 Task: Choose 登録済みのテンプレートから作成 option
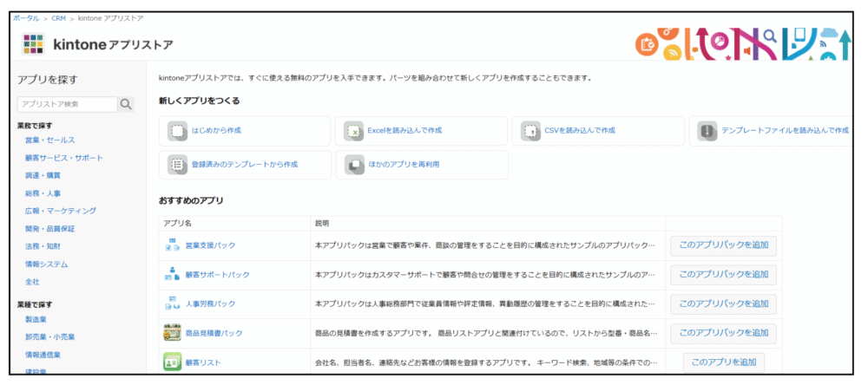point(245,165)
